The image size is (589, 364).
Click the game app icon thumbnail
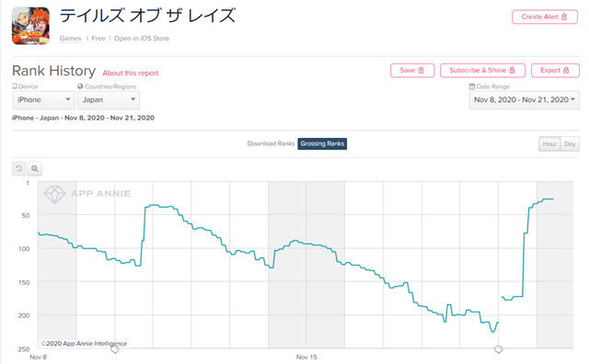(x=30, y=26)
